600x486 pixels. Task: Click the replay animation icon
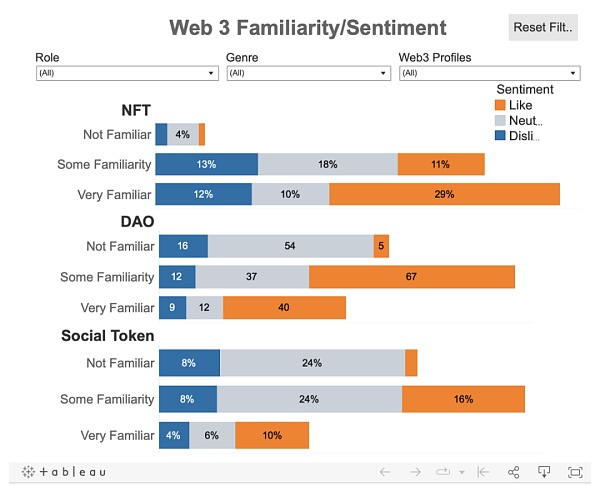click(x=443, y=472)
